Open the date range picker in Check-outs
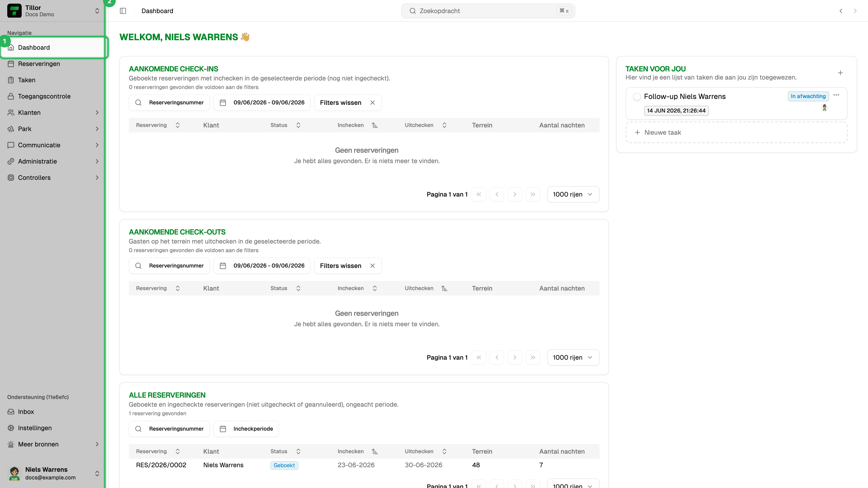 [262, 266]
